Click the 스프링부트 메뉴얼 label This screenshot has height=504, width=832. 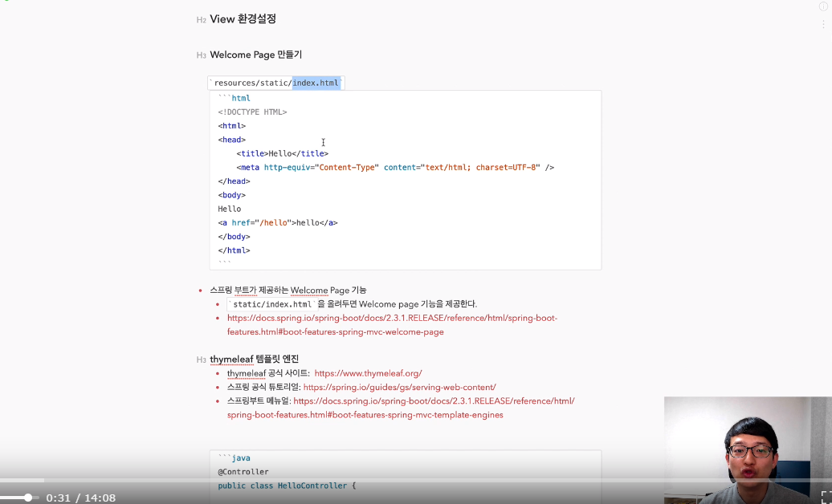pos(259,401)
